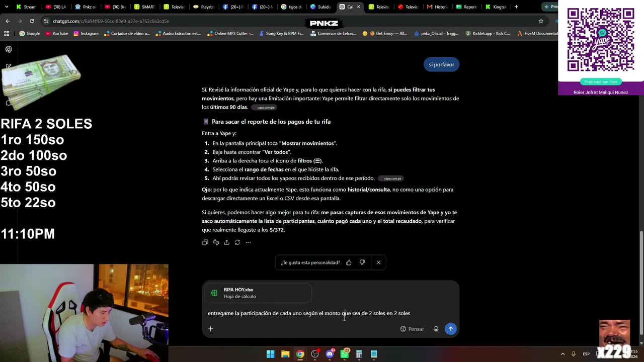Open WhatsApp from the taskbar
This screenshot has width=644, height=362.
point(344,354)
